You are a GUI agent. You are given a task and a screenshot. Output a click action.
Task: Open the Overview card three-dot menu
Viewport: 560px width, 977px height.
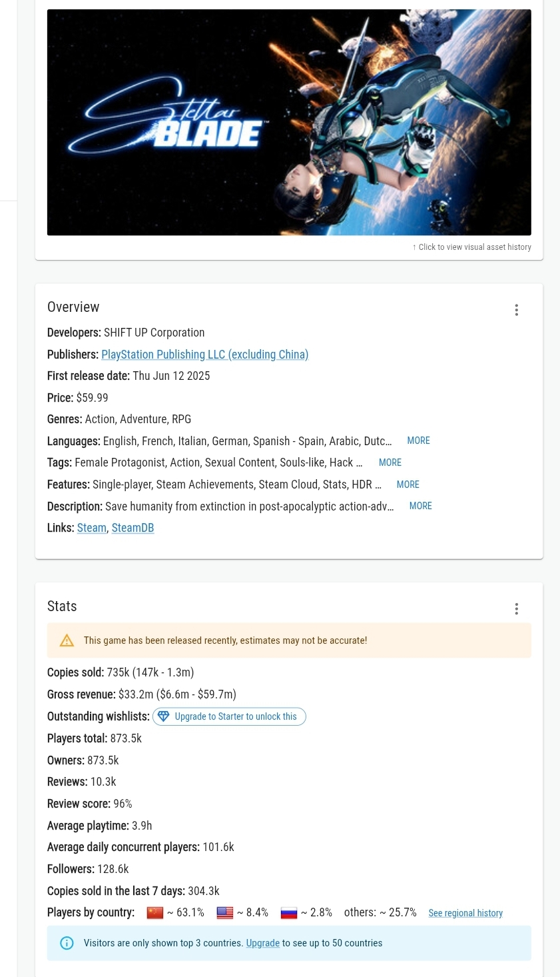click(x=516, y=310)
